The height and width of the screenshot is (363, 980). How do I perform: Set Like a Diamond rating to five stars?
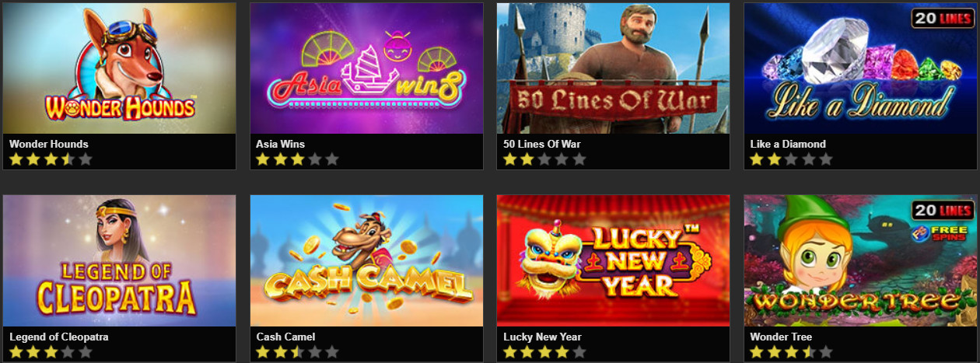(826, 159)
